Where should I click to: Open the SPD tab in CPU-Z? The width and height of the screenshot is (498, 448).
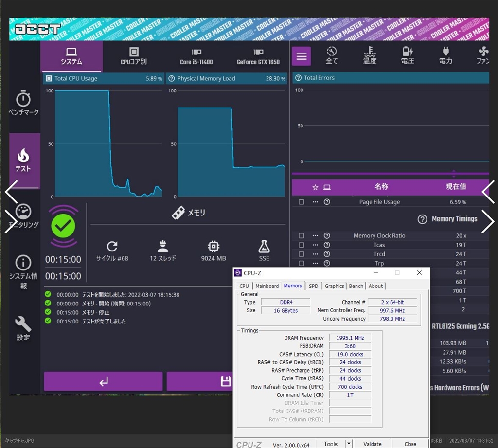coord(314,286)
